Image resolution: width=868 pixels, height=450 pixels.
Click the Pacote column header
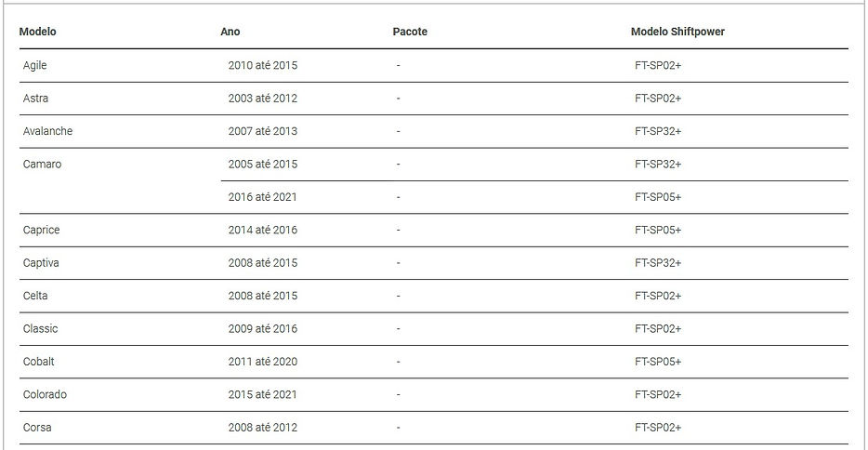click(410, 32)
